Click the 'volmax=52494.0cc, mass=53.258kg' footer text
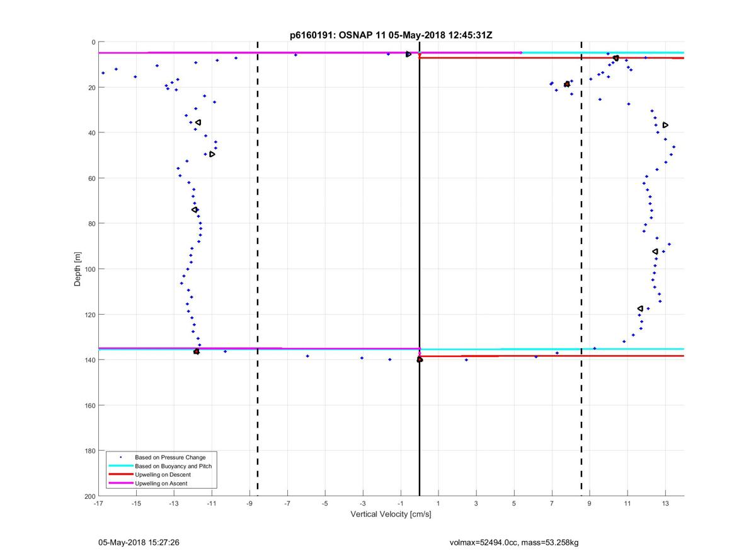Screen dimensions: 756x558 (x=513, y=542)
